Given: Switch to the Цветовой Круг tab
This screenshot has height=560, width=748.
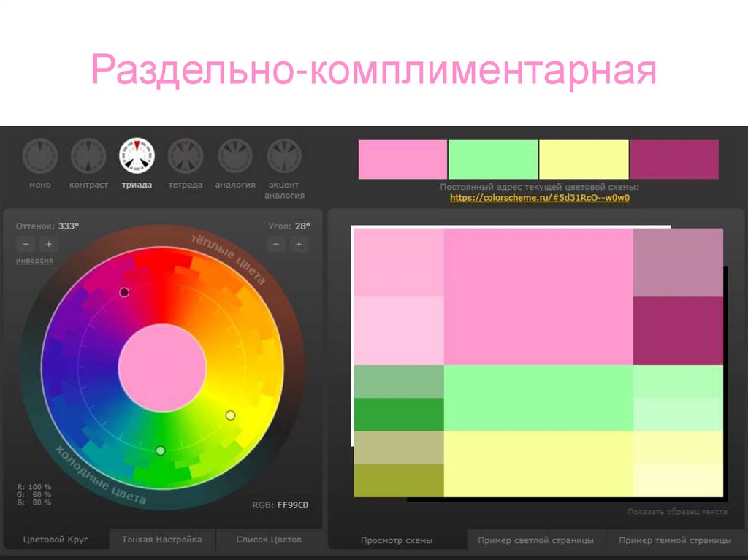Looking at the screenshot, I should [56, 540].
